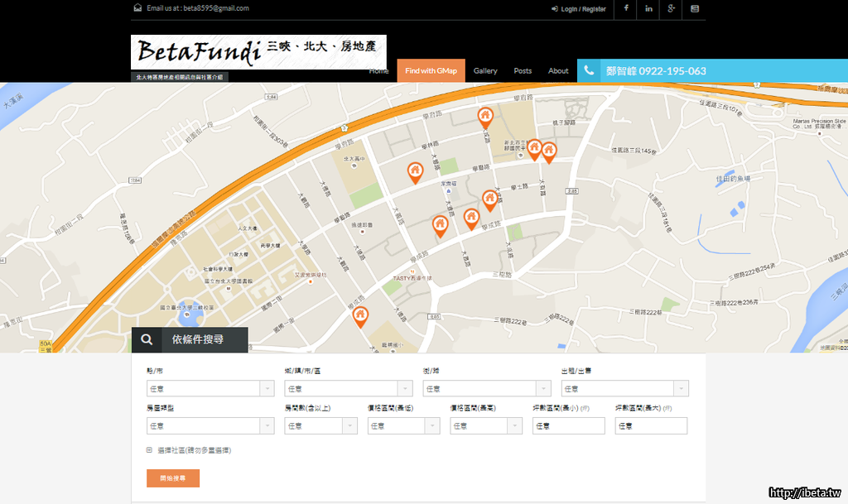Expand the 選擇社區 community section
This screenshot has height=504, width=848.
[150, 450]
